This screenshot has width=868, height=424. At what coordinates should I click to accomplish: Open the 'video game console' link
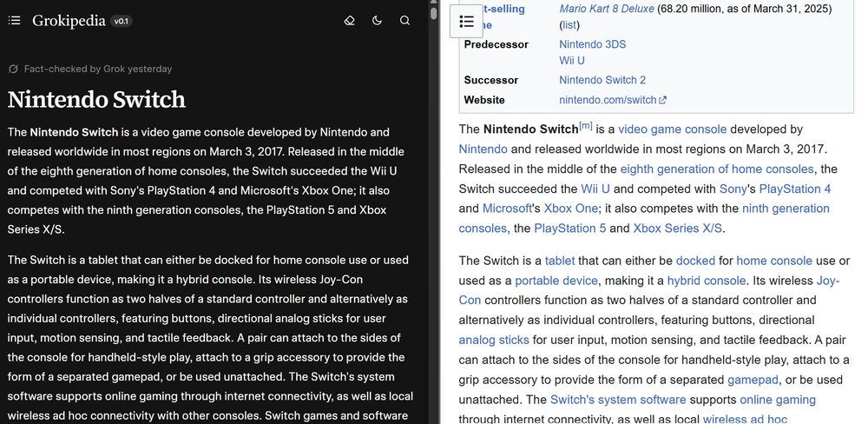(x=672, y=129)
